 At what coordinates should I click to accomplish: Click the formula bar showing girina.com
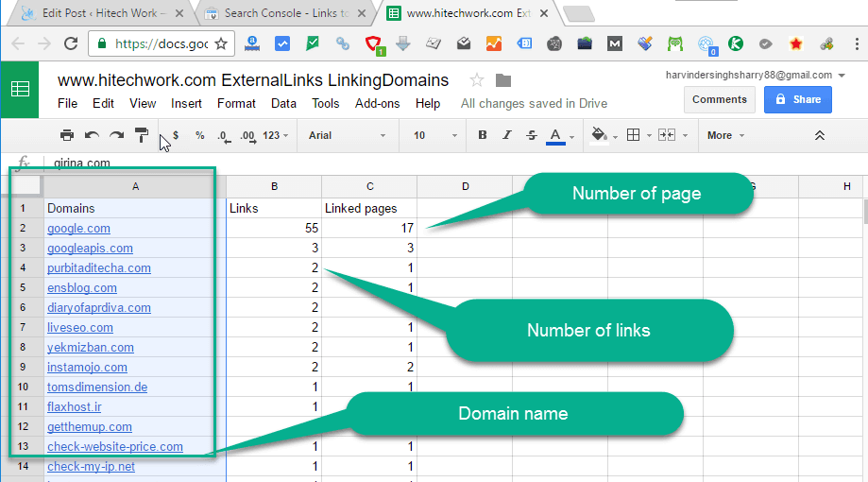tap(454, 163)
